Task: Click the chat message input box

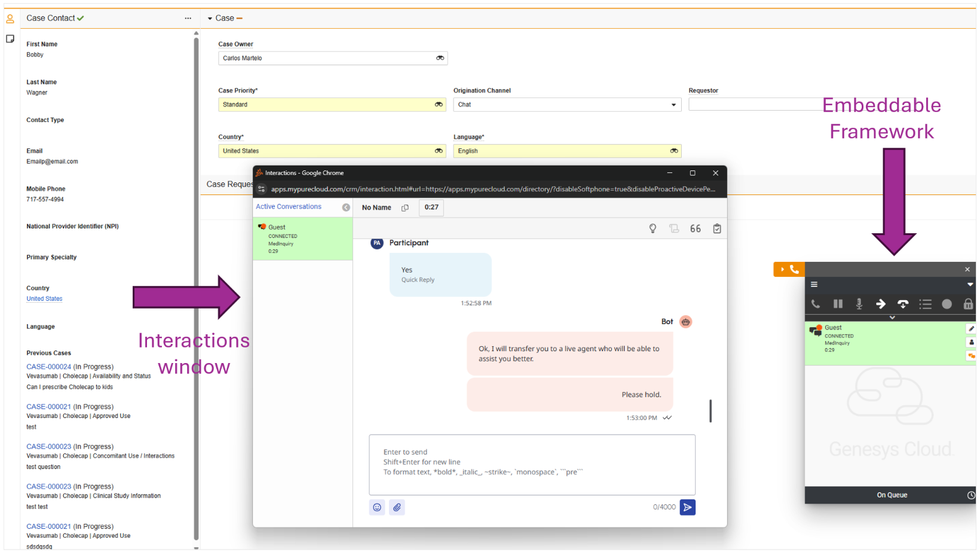Action: [x=532, y=465]
